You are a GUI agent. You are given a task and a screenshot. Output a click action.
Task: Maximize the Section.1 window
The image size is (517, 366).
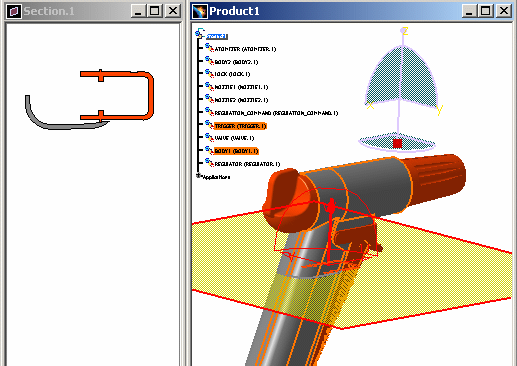(155, 11)
